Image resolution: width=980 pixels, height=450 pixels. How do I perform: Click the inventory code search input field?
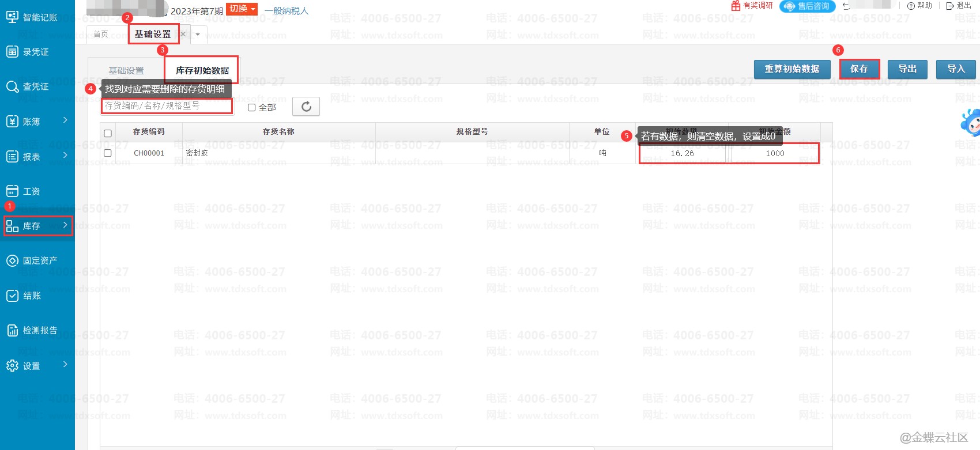tap(167, 106)
